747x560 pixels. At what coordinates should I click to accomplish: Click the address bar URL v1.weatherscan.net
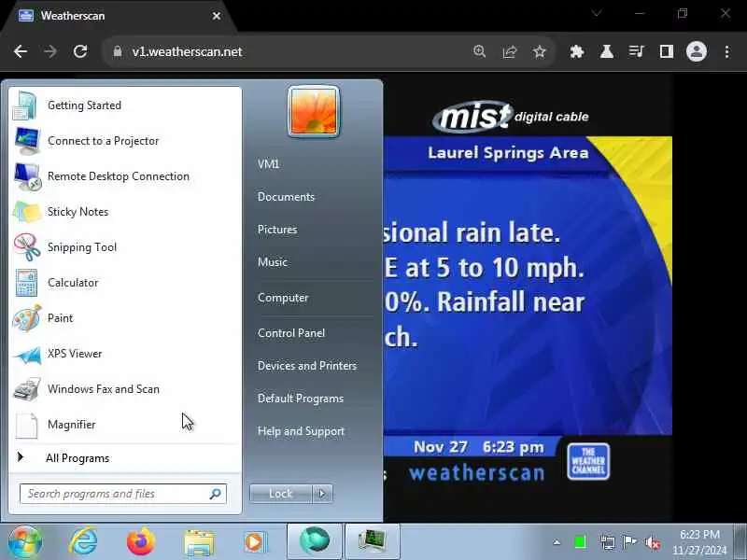(x=188, y=51)
